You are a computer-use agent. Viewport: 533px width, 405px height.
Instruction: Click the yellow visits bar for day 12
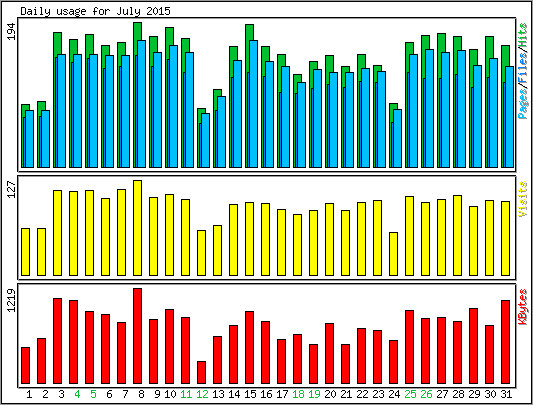pyautogui.click(x=201, y=253)
